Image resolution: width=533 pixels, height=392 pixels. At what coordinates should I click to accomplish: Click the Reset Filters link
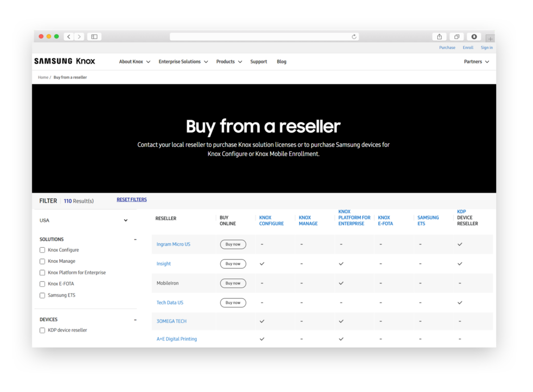click(132, 199)
